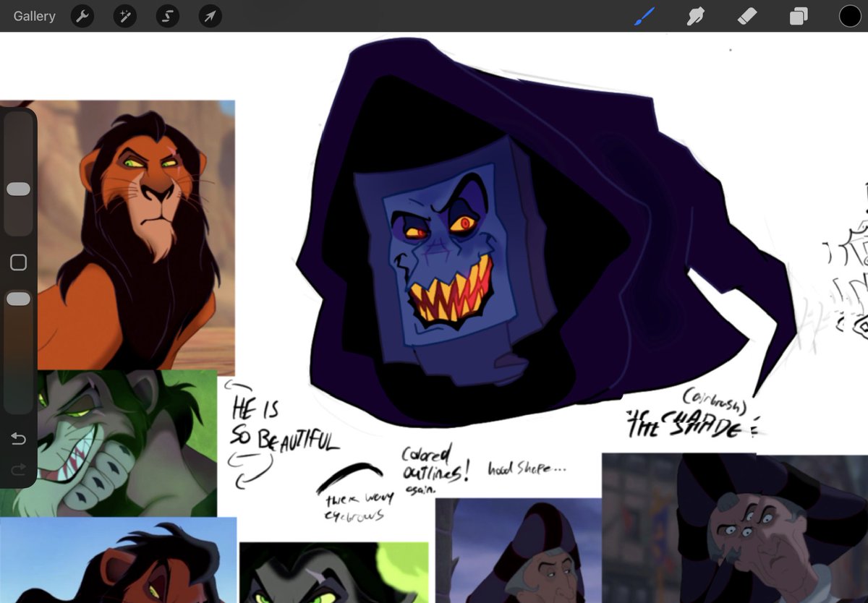
Task: Click the brush size slider handle
Action: [18, 189]
